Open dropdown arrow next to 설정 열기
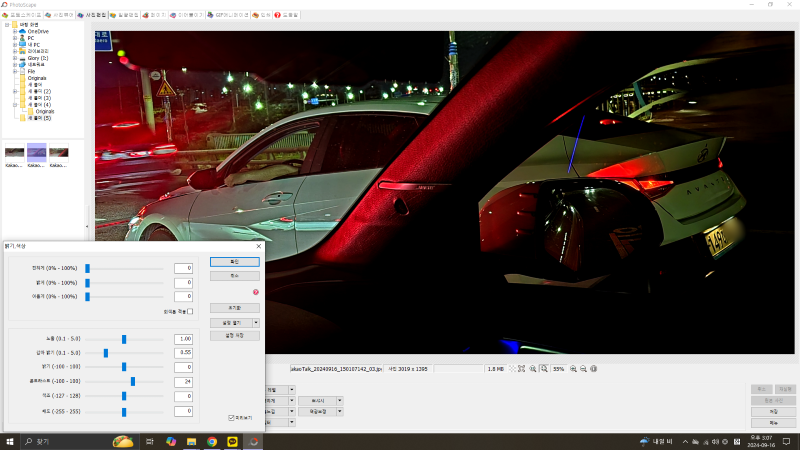Image resolution: width=800 pixels, height=450 pixels. click(x=256, y=323)
